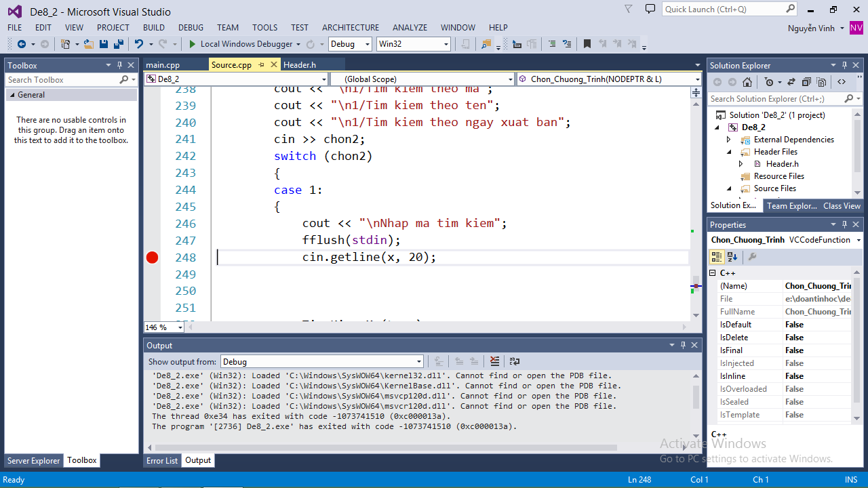Click the Save All toolbar icon
This screenshot has height=488, width=868.
(x=119, y=44)
